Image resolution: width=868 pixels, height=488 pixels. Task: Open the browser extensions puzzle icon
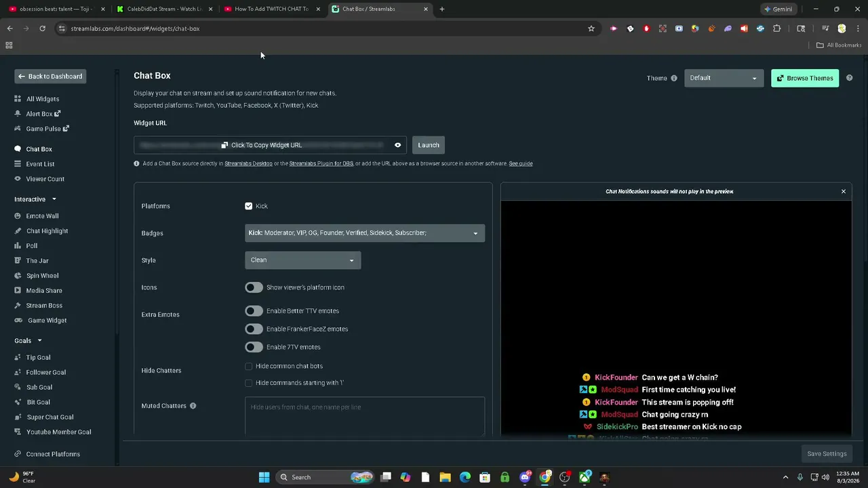click(x=777, y=28)
